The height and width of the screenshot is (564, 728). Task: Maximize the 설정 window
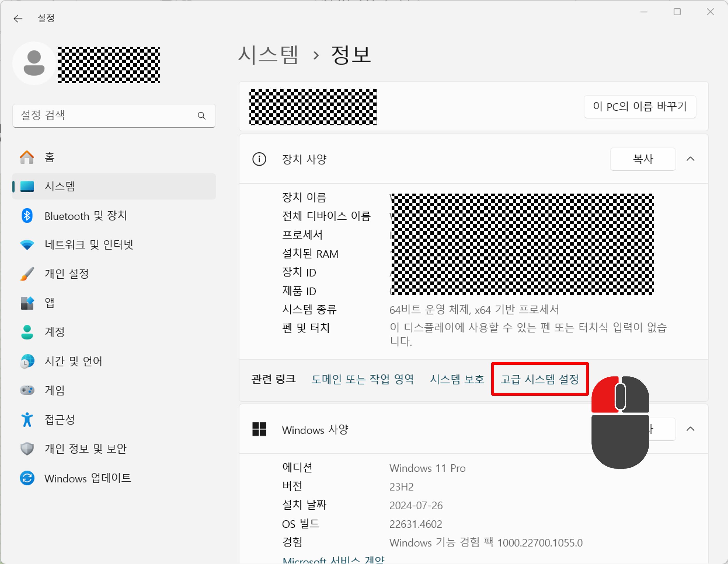coord(677,12)
